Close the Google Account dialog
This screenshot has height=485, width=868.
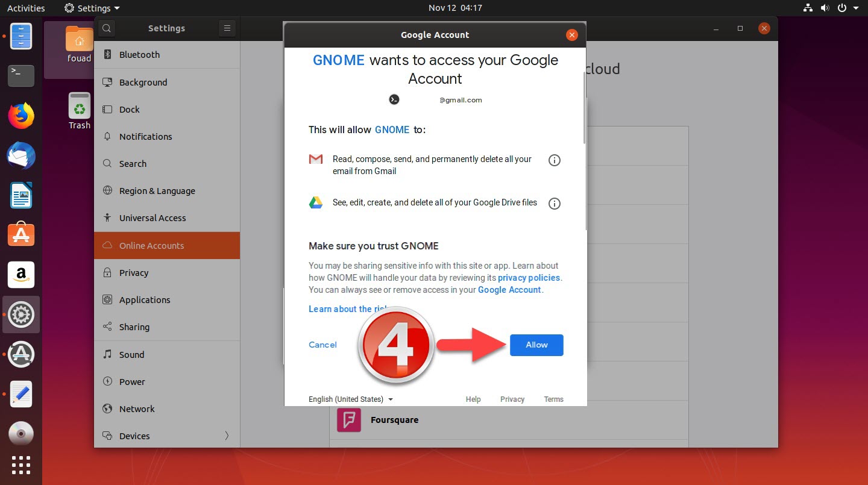(x=572, y=35)
